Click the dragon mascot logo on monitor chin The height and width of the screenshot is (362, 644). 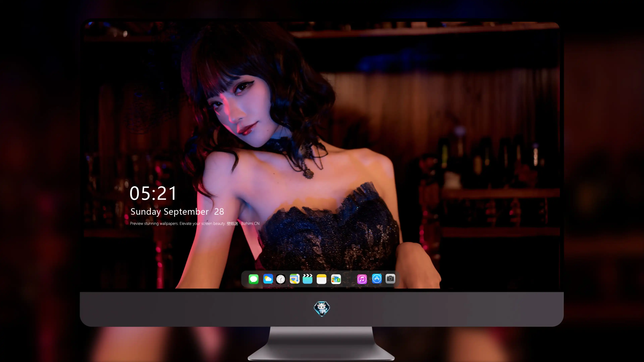point(322,309)
